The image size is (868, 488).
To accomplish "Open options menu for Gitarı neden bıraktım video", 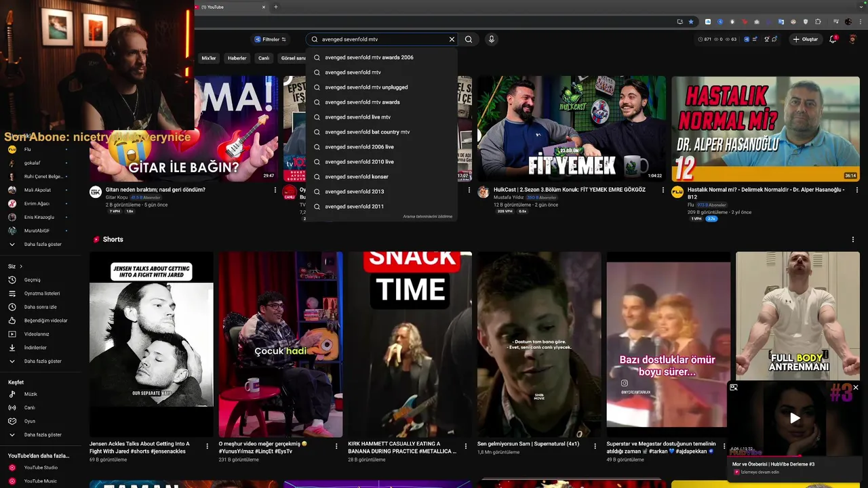I will (275, 190).
